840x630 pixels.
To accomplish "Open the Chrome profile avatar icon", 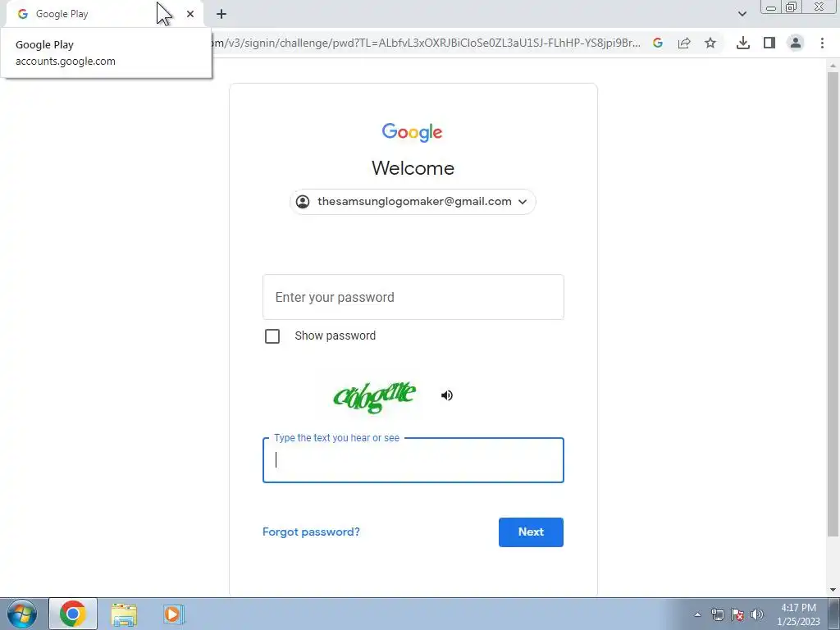I will pos(796,43).
